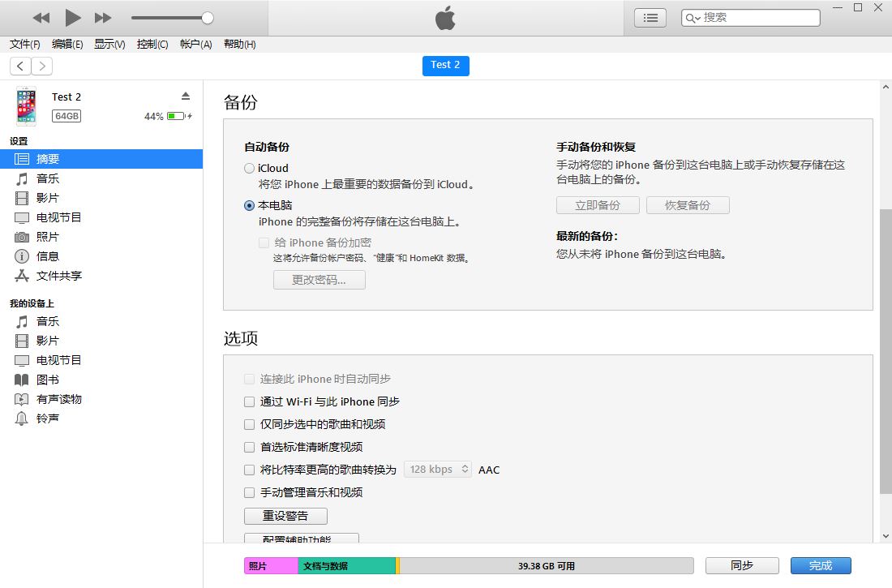Select the 本电脑 backup radio button
This screenshot has width=892, height=588.
pos(249,205)
